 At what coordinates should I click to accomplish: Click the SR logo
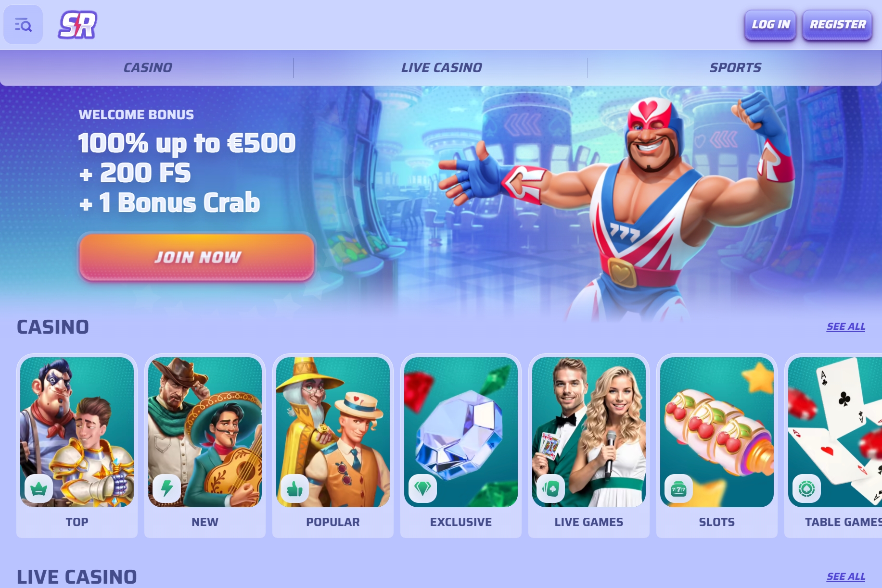[x=77, y=25]
